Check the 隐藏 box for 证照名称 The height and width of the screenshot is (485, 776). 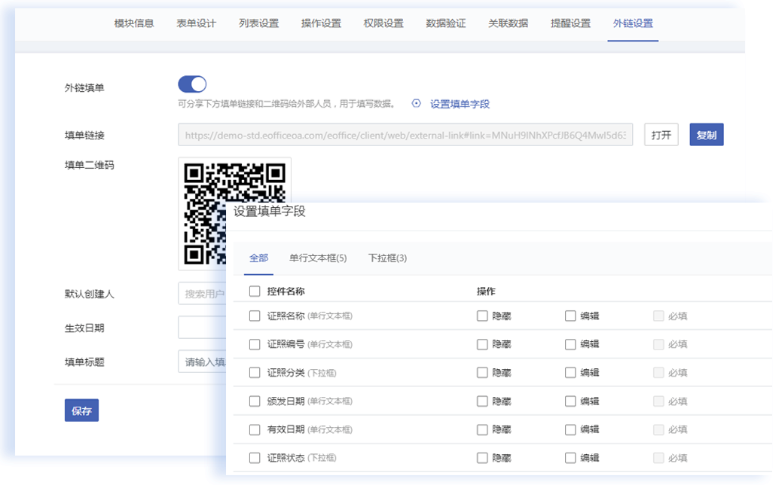(482, 316)
